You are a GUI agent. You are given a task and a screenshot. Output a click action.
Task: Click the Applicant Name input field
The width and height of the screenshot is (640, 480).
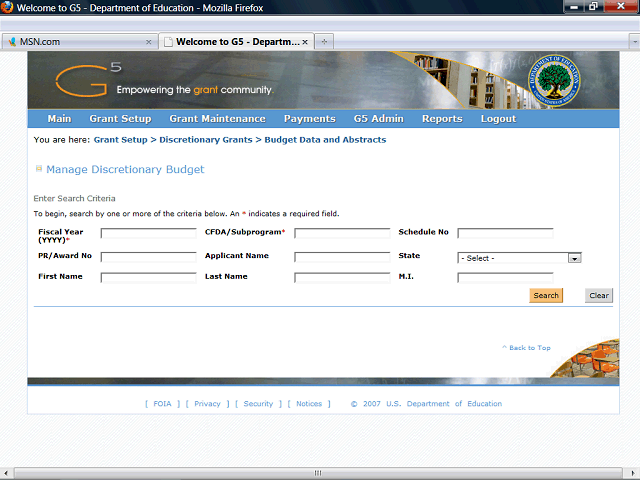(x=342, y=257)
